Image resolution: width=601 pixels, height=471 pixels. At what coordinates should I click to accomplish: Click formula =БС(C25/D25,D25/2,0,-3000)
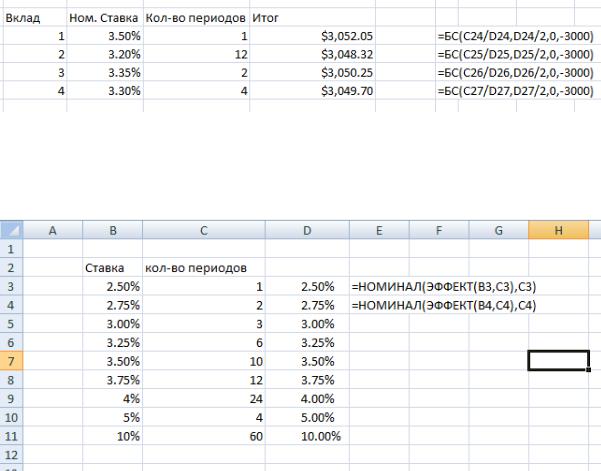pos(516,54)
